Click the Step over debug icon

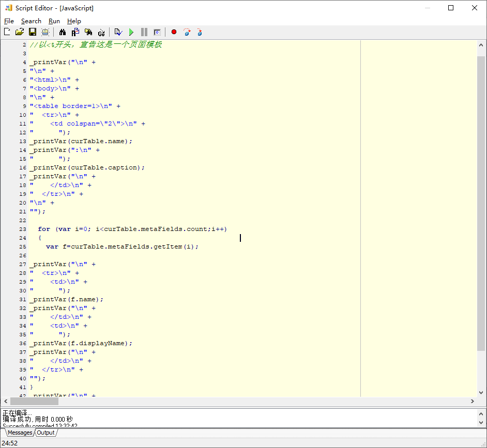click(187, 32)
